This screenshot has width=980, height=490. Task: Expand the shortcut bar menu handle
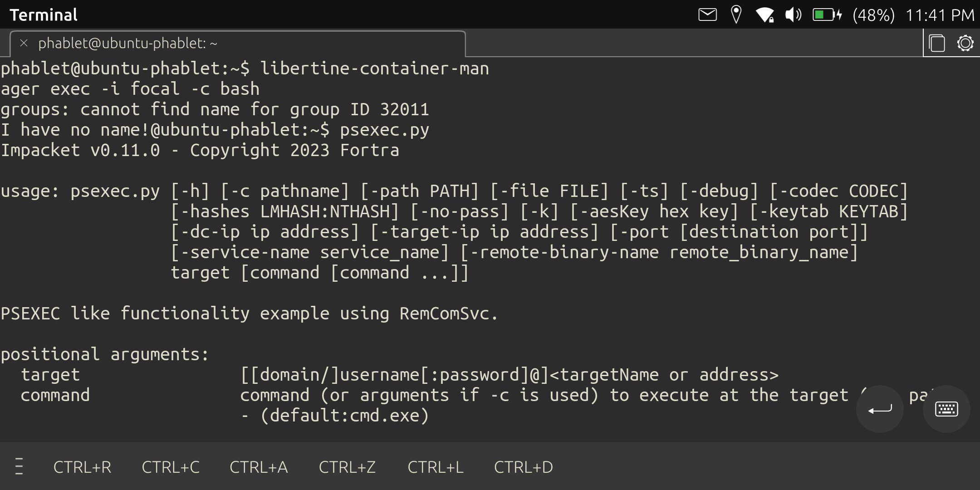point(19,466)
